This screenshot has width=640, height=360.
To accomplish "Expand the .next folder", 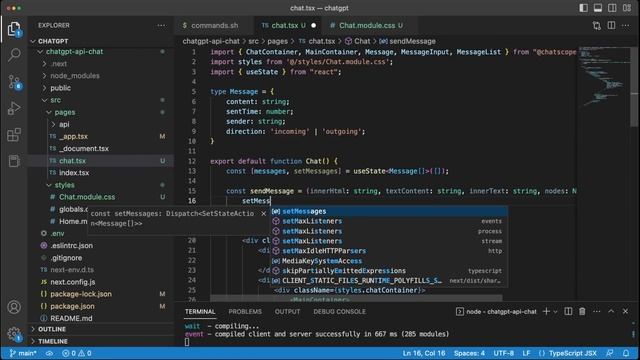I will [58, 64].
